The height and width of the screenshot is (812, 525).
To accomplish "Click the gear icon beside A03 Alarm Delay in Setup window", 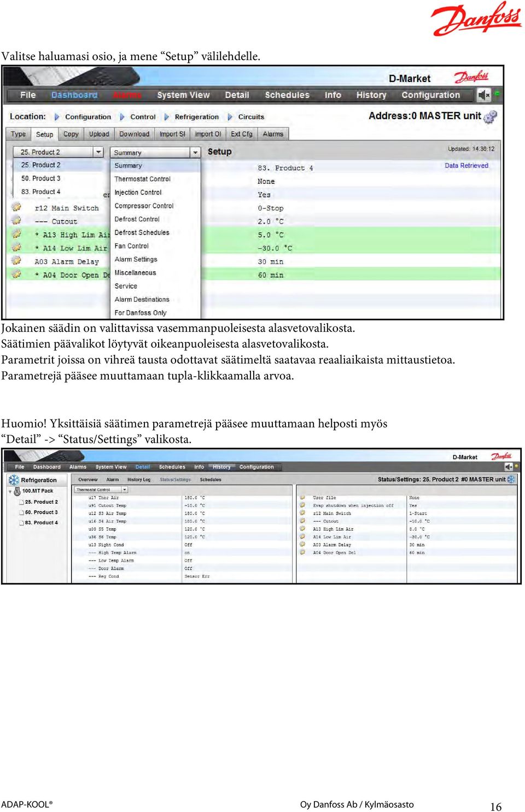I will pos(16,261).
